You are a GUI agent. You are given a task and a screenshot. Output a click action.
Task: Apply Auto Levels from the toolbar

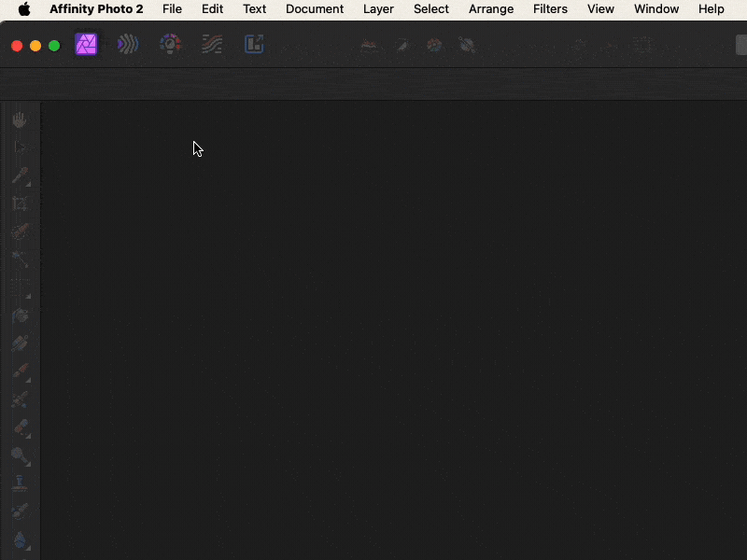coord(369,46)
